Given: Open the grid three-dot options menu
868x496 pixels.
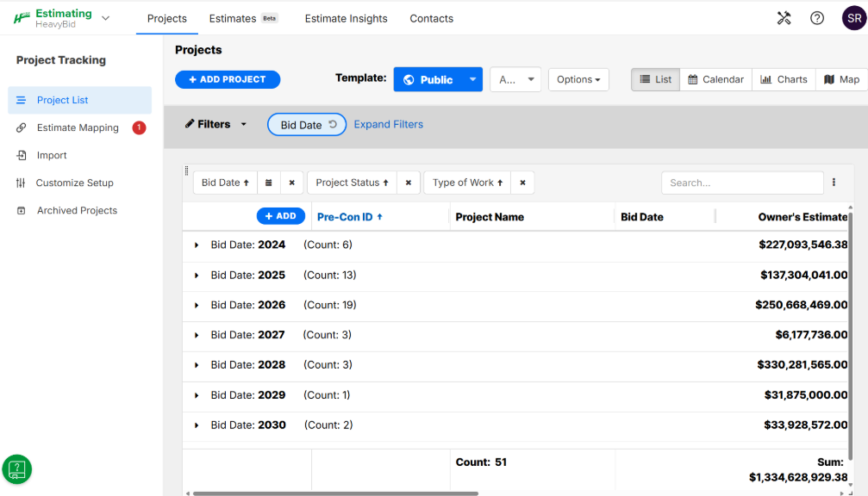Looking at the screenshot, I should point(834,182).
